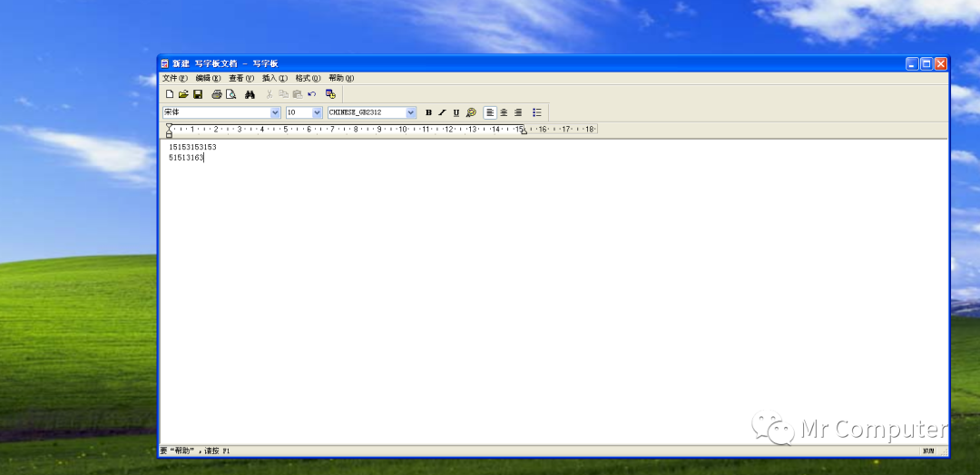Expand the CHINESE_GB2312 script dropdown
980x475 pixels.
411,112
